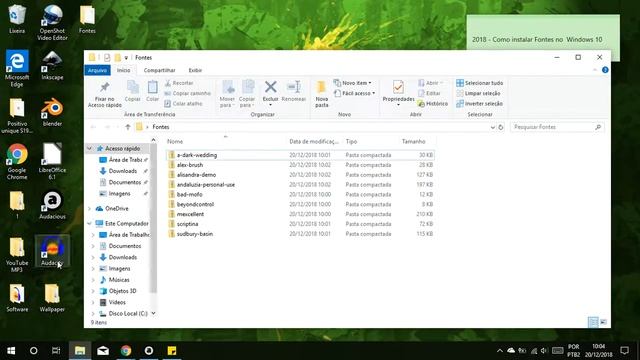640x360 pixels.
Task: Open the Windows Start menu
Action: pyautogui.click(x=11, y=351)
